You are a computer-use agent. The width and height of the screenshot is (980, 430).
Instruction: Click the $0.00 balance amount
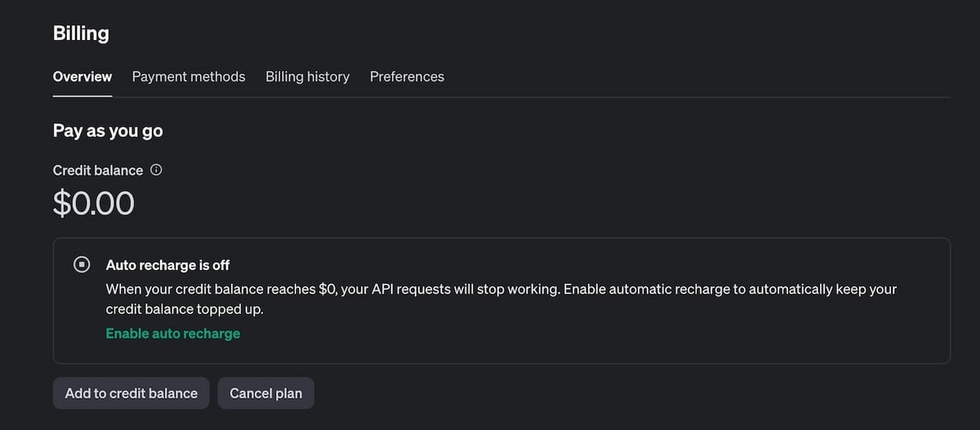(94, 204)
